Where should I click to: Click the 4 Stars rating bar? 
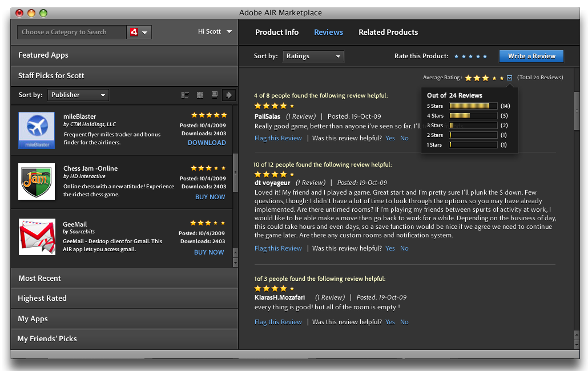coord(473,116)
